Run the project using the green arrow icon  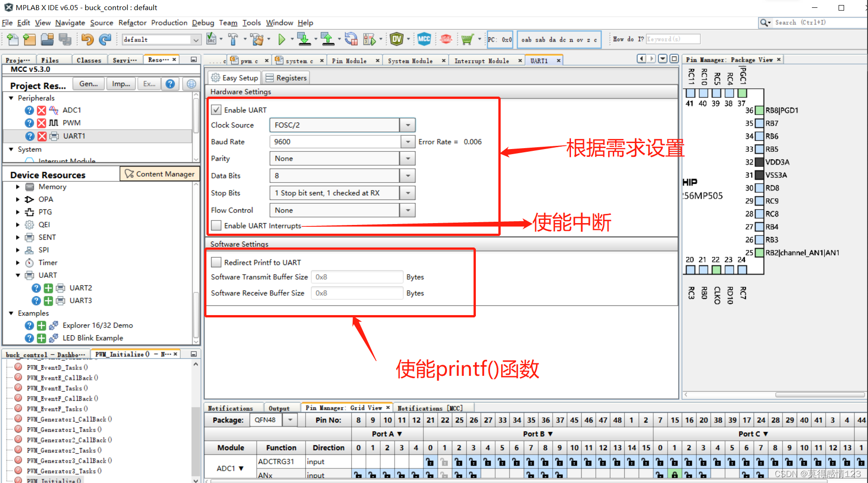pyautogui.click(x=282, y=39)
